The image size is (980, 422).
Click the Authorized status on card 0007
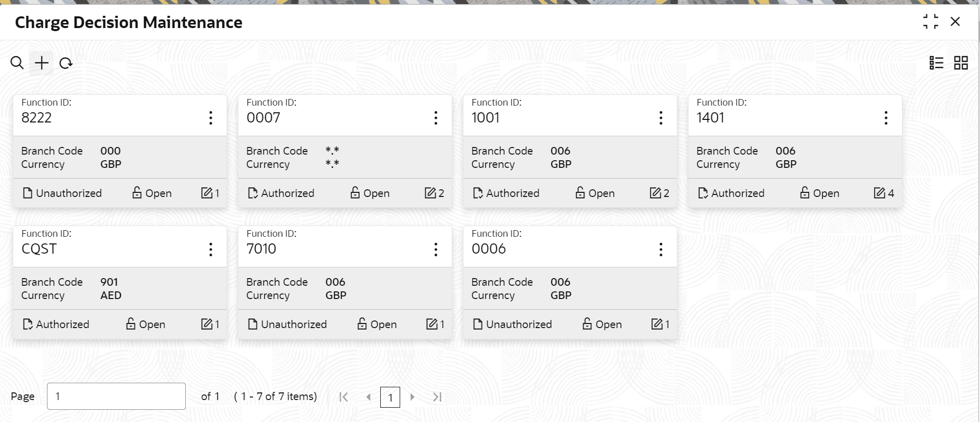tap(281, 193)
